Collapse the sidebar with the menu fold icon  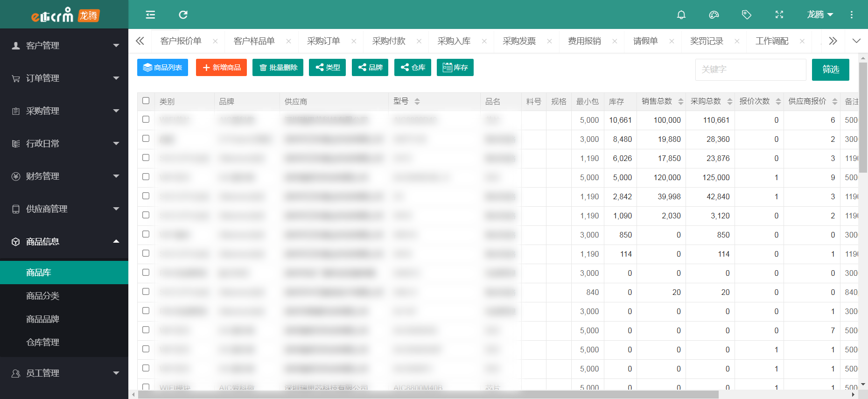tap(150, 15)
